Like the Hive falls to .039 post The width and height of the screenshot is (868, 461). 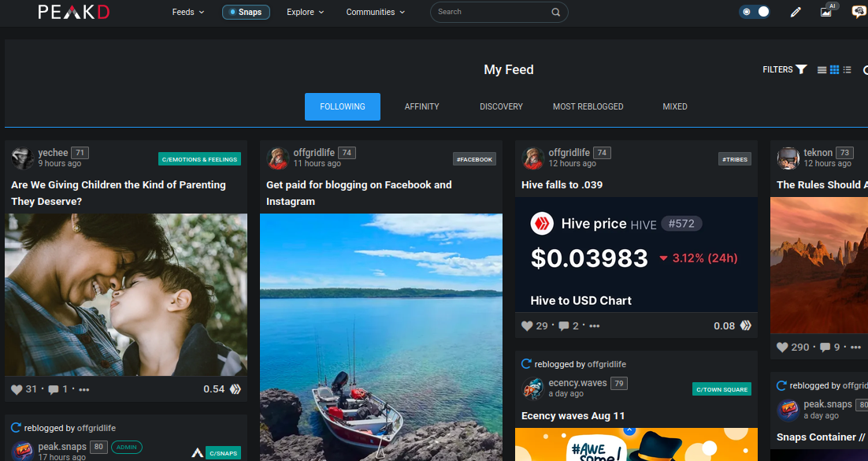point(527,326)
